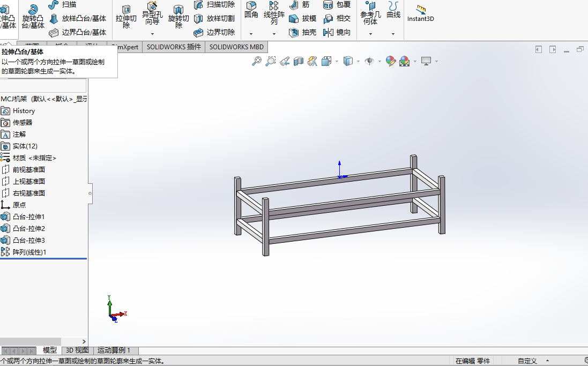Switch to the 3D 视图 tab
The image size is (588, 366).
click(x=77, y=350)
